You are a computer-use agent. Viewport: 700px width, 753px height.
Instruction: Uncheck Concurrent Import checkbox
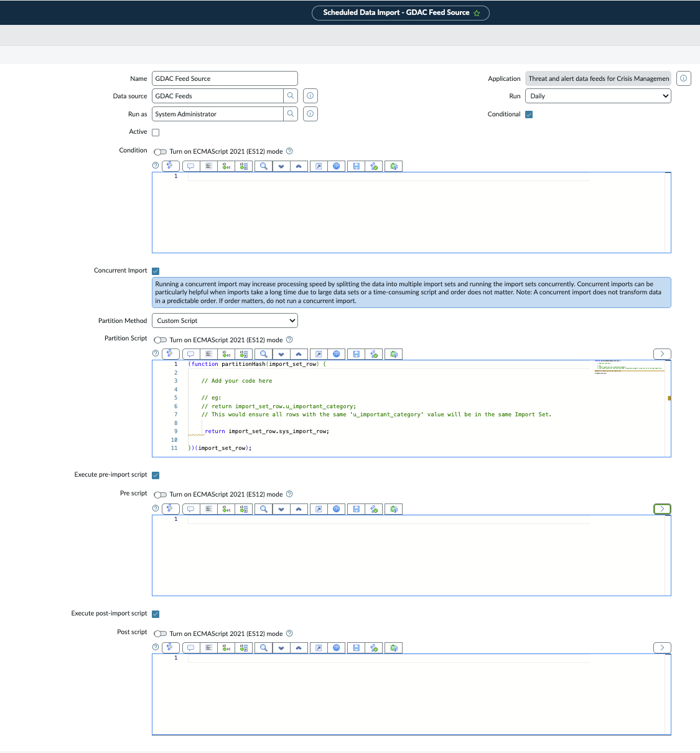156,271
